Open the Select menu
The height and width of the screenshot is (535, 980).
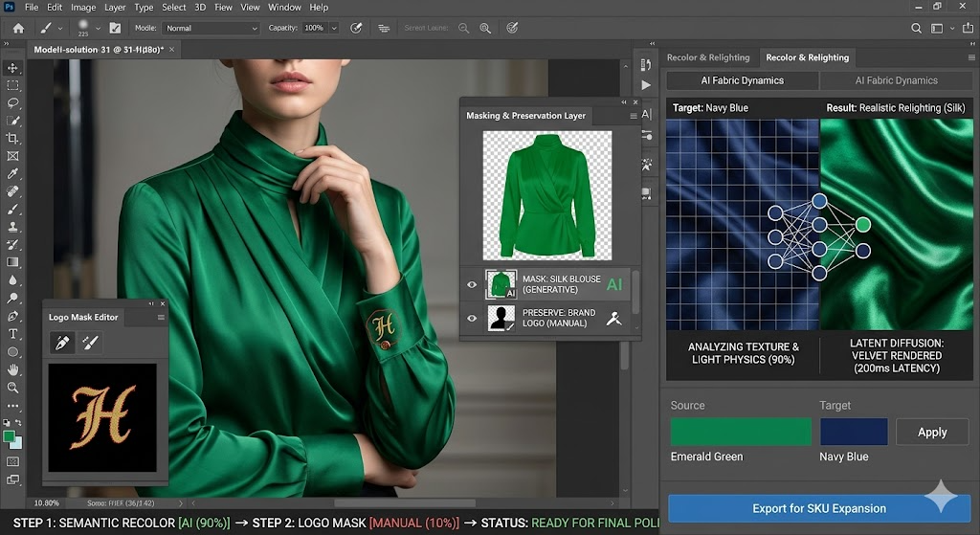[174, 8]
